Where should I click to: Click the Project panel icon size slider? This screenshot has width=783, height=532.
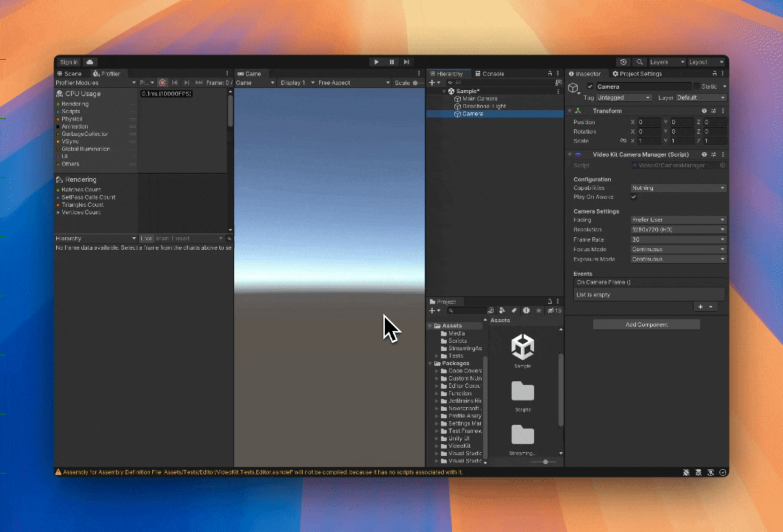545,462
